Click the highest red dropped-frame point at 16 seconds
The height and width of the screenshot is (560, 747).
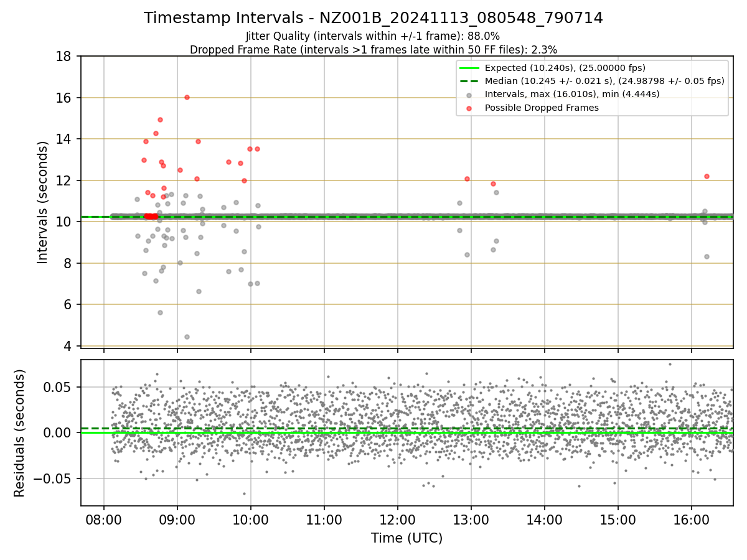point(187,97)
